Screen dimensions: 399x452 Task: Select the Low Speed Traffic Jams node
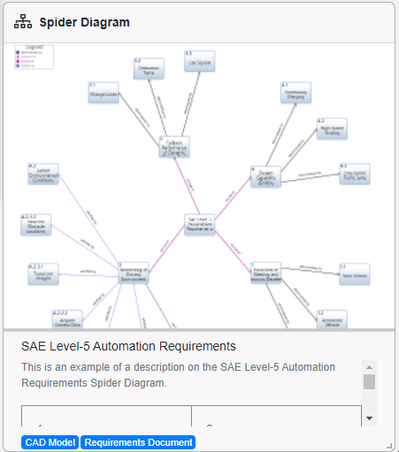pyautogui.click(x=355, y=174)
